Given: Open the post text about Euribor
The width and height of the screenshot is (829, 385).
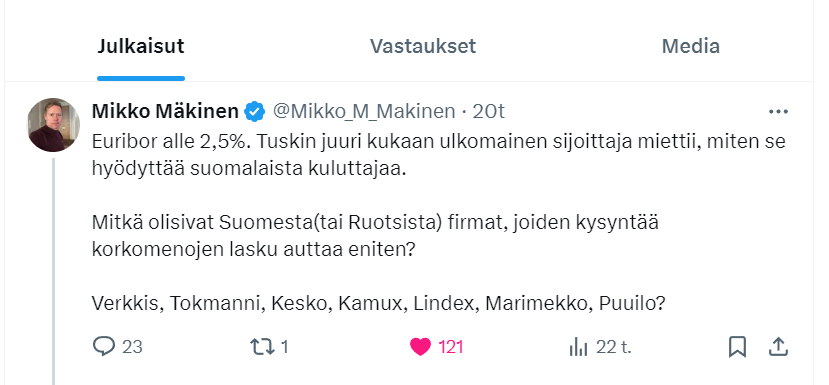Looking at the screenshot, I should (438, 223).
